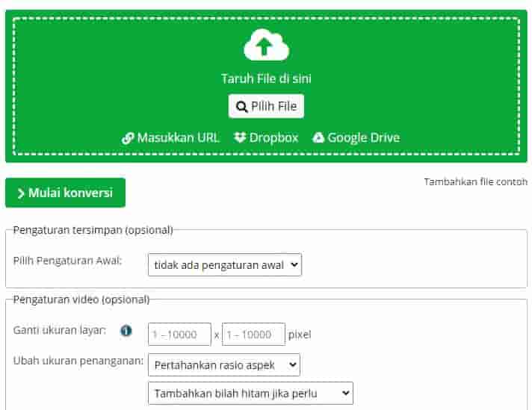Image resolution: width=532 pixels, height=410 pixels.
Task: Click the Pengaturan tersimpan (opsional) heading
Action: (93, 230)
